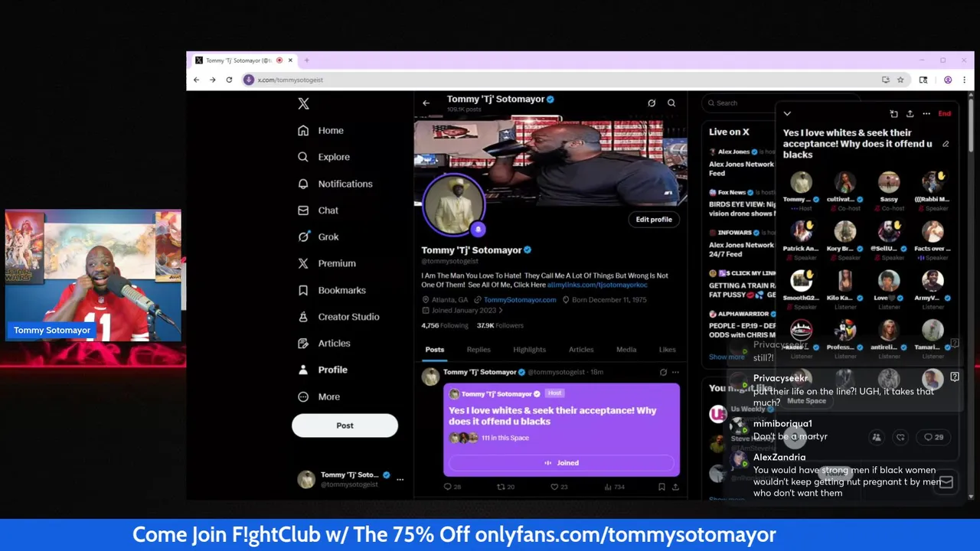980x551 pixels.
Task: Click the Space reply count bubble showing 29
Action: point(933,438)
